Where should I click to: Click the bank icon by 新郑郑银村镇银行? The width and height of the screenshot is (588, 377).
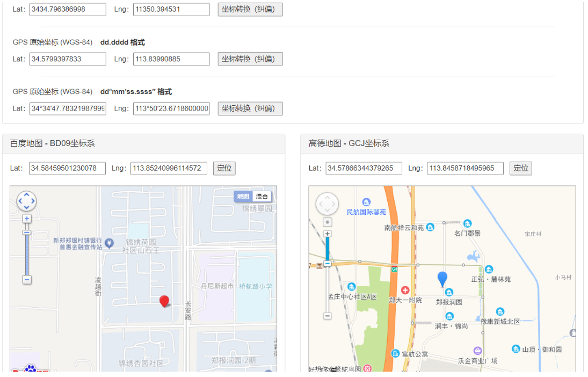point(109,243)
